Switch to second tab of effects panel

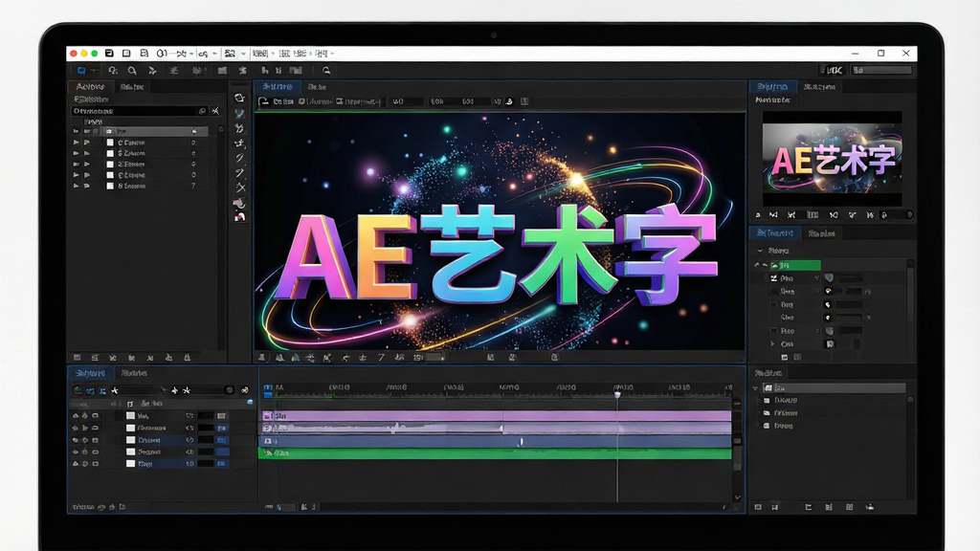(x=821, y=233)
